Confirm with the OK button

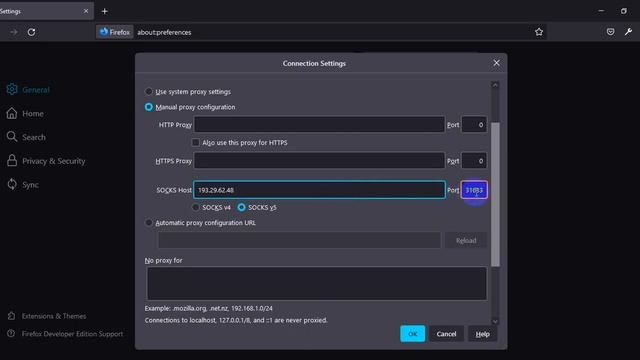[412, 334]
